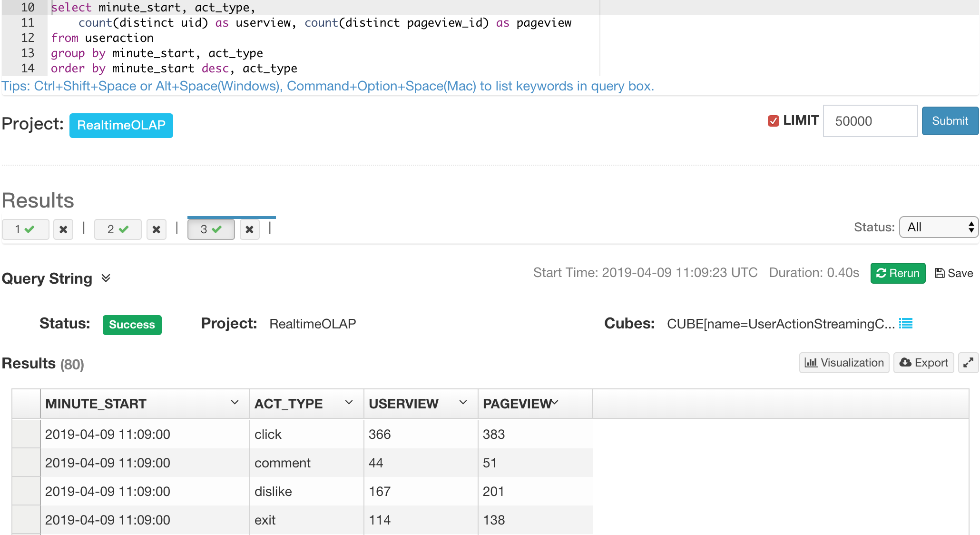Expand the Query String section
This screenshot has width=980, height=535.
pos(106,278)
